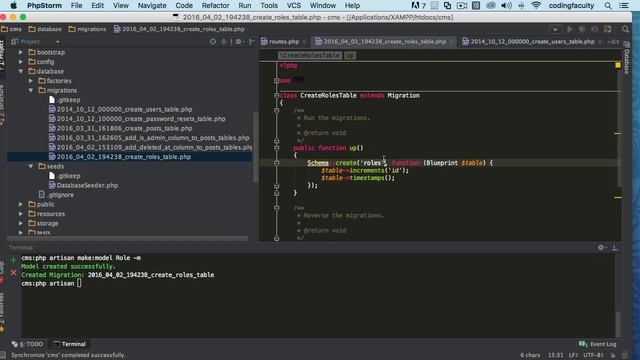Click the up method breadcrumb
The width and height of the screenshot is (640, 360).
tap(350, 55)
